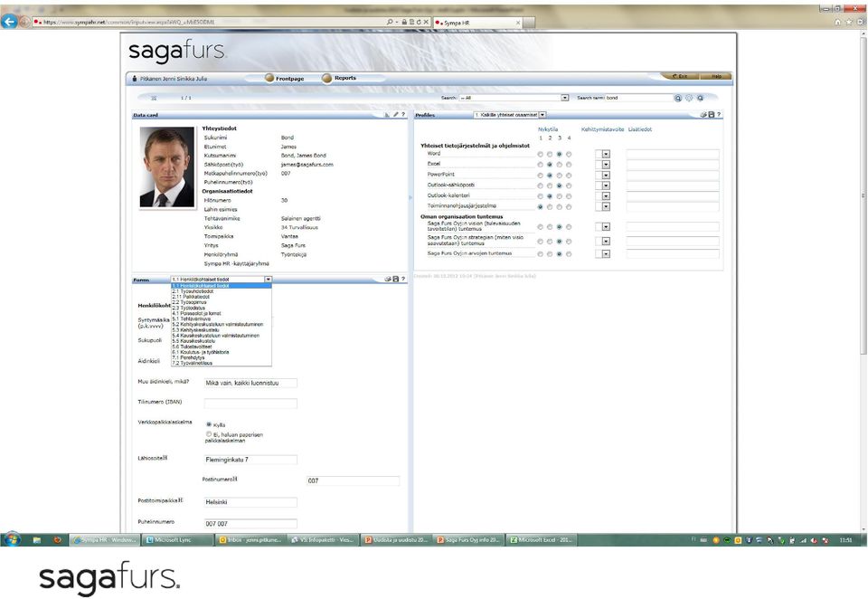Click the Exit button

[x=680, y=76]
